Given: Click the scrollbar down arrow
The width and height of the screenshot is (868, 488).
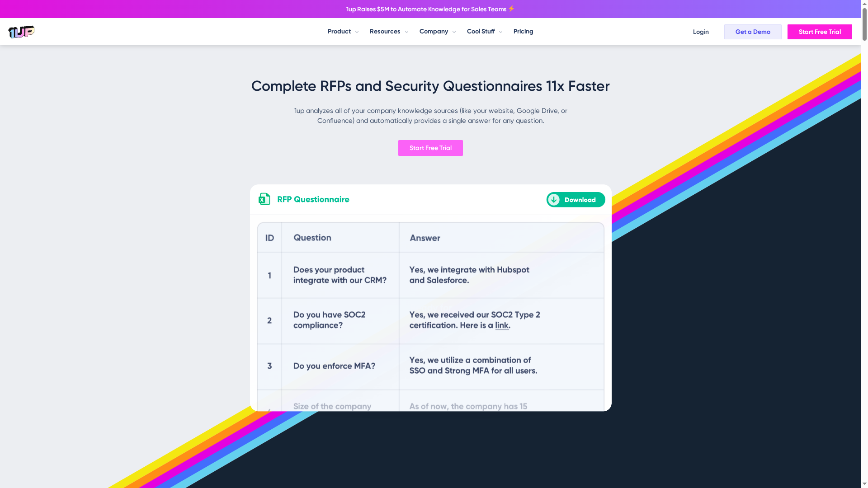Looking at the screenshot, I should [864, 484].
